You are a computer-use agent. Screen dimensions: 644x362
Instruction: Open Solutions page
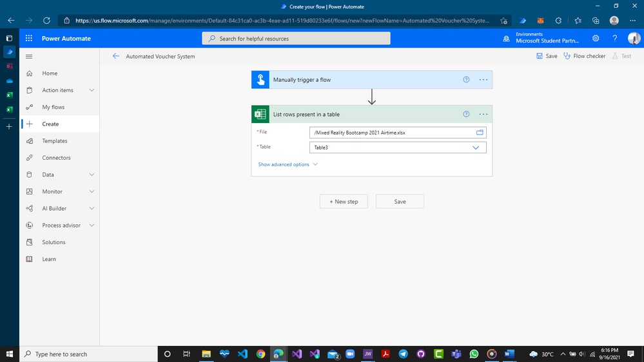click(x=59, y=242)
